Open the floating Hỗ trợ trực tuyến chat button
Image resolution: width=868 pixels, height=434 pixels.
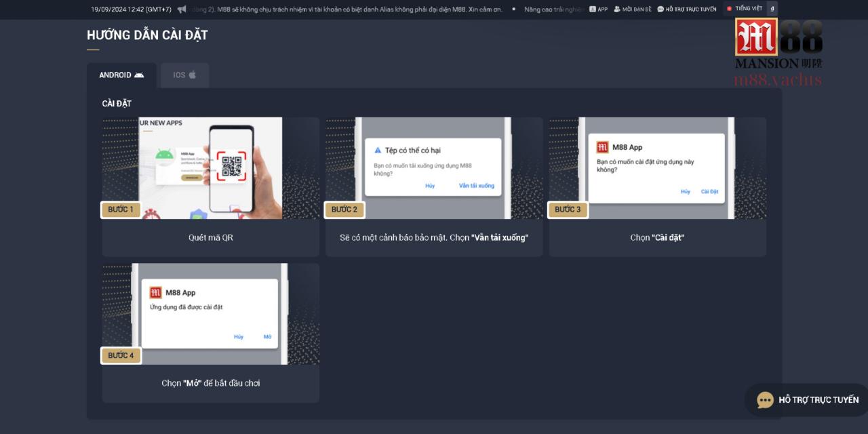click(806, 400)
